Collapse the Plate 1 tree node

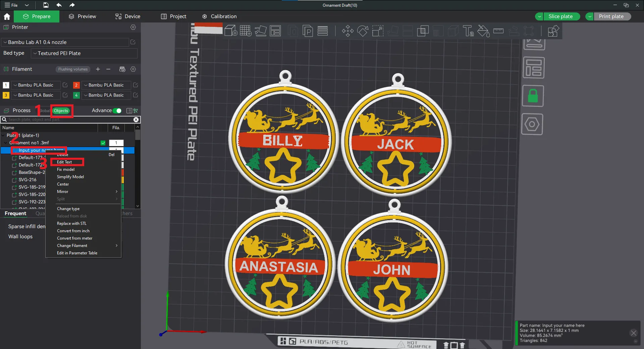click(x=3, y=136)
